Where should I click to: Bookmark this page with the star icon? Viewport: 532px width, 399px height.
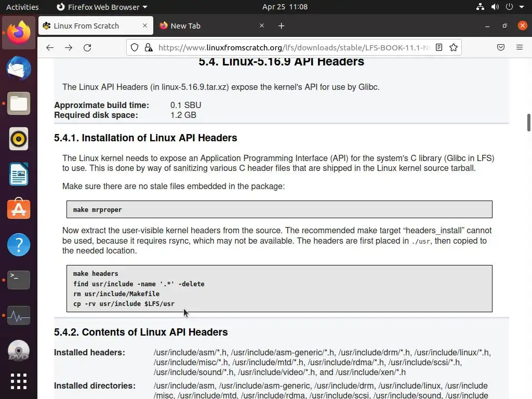click(453, 47)
